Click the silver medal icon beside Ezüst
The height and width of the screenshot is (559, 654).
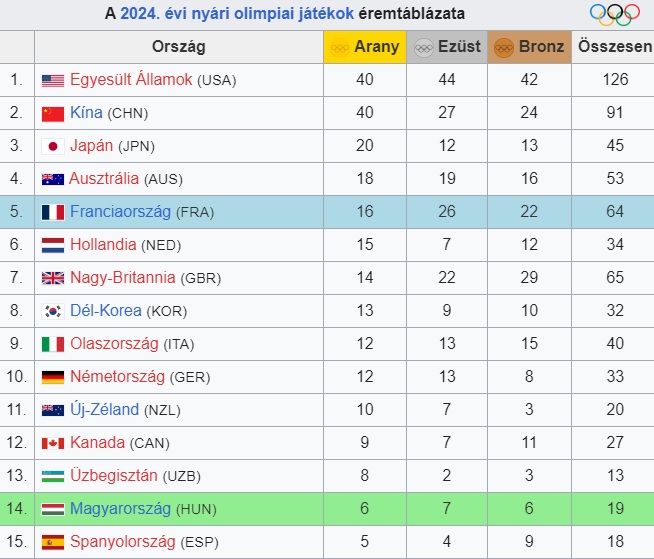click(x=423, y=47)
